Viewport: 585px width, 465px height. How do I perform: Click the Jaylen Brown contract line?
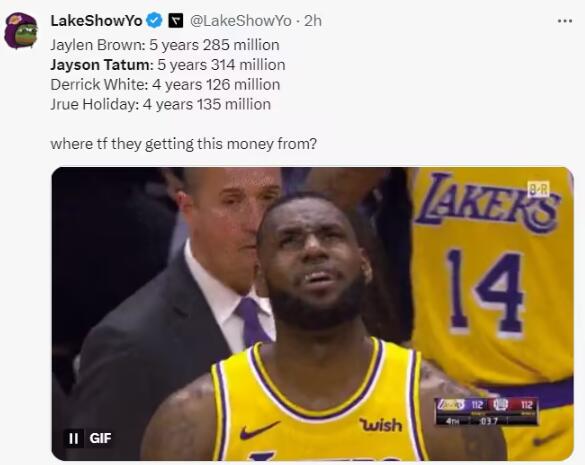coord(165,45)
